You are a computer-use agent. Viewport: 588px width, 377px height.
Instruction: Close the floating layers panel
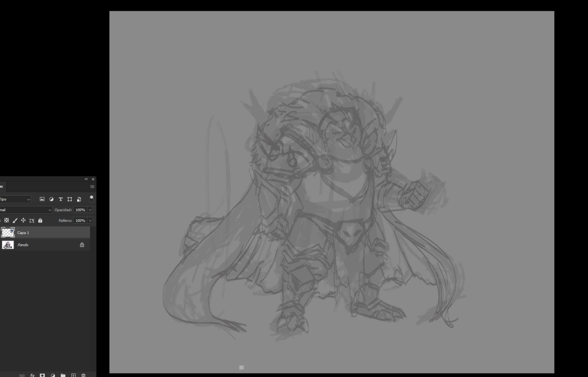click(x=93, y=179)
